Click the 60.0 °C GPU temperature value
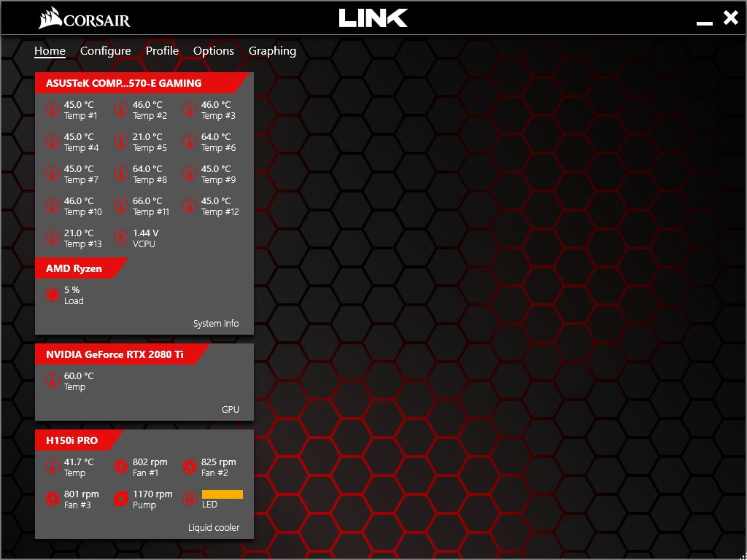 pyautogui.click(x=79, y=376)
